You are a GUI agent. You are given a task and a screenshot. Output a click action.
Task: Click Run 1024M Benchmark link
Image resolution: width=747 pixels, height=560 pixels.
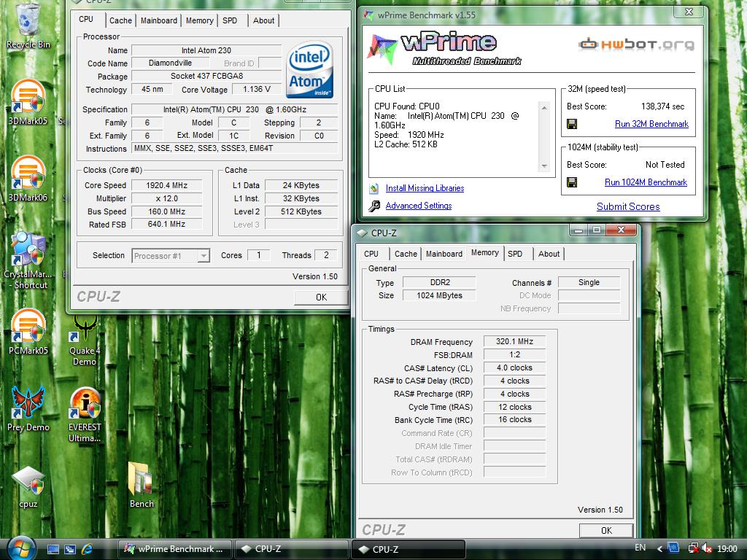tap(646, 182)
